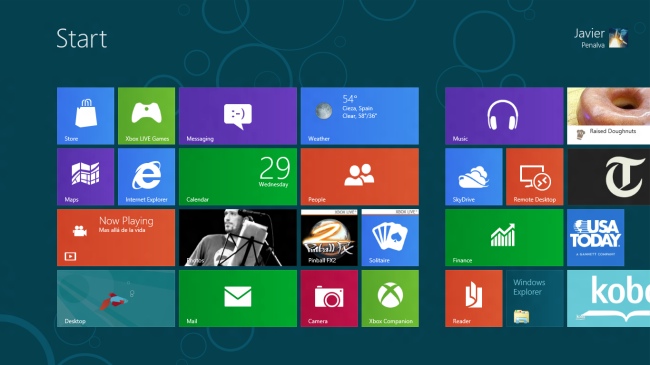Open the Photos tile with the singer
Viewport: 650px width, 365px height.
pyautogui.click(x=238, y=238)
